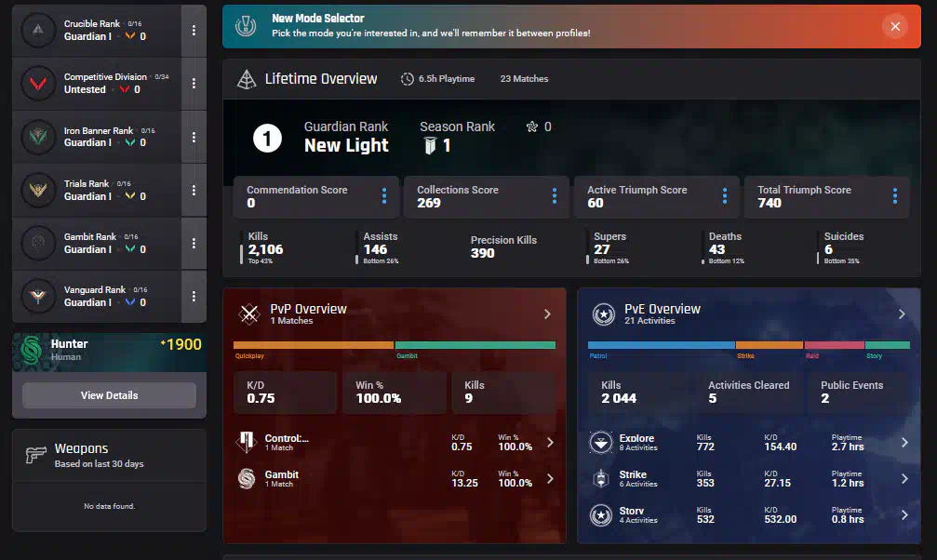Open Vanguard Rank three-dot menu
The height and width of the screenshot is (560, 937).
(194, 297)
